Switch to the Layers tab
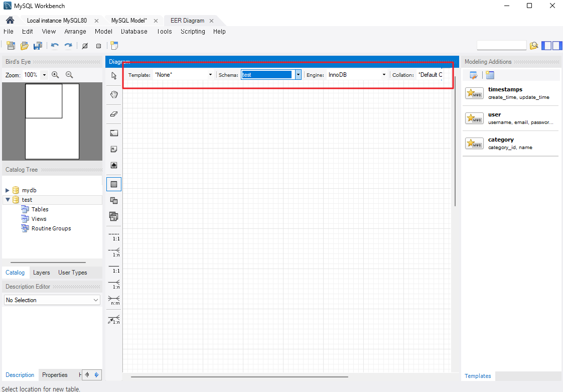This screenshot has width=563, height=392. click(x=41, y=273)
